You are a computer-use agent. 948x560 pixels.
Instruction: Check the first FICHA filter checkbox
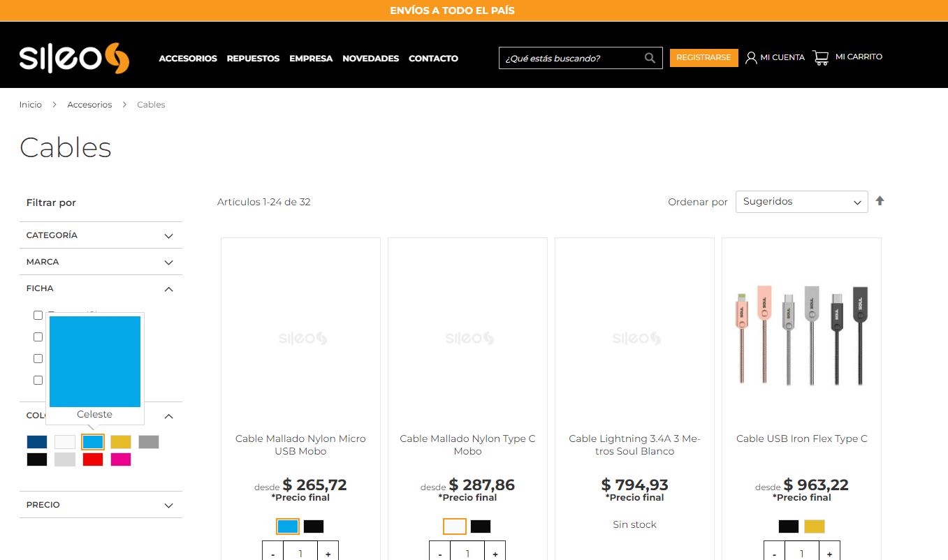tap(38, 315)
